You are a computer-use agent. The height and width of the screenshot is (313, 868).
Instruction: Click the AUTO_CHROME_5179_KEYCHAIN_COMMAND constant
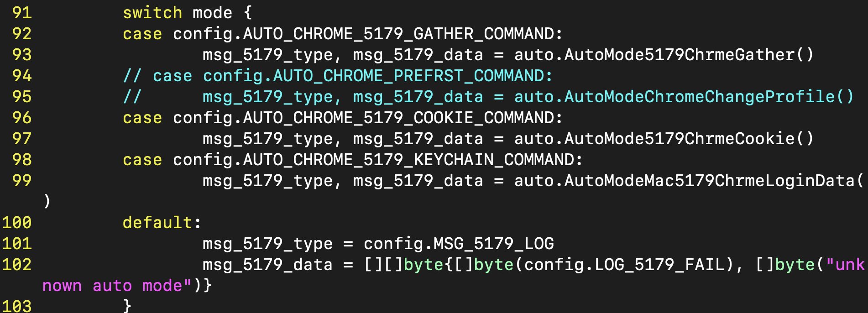point(408,160)
